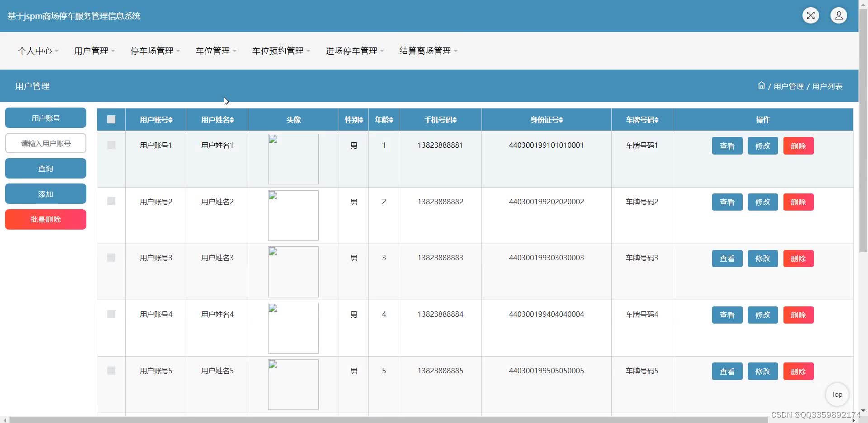868x423 pixels.
Task: Click 删除 for 用户账号5
Action: [798, 371]
